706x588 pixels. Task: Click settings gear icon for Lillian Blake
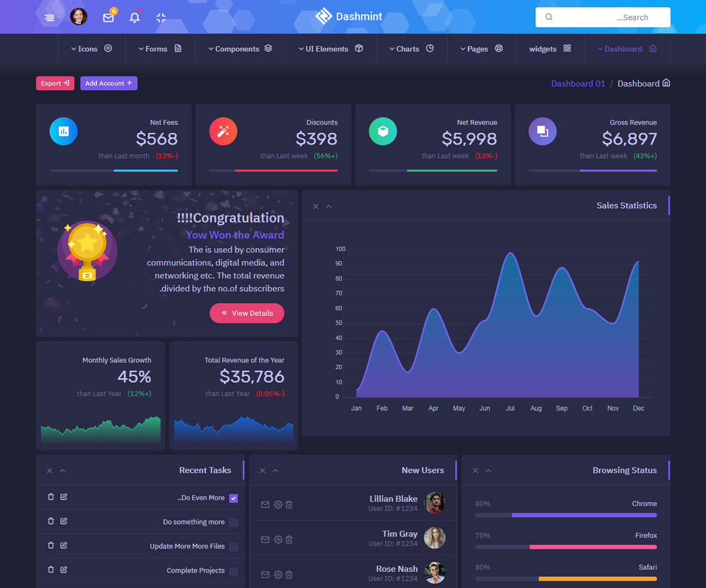278,505
